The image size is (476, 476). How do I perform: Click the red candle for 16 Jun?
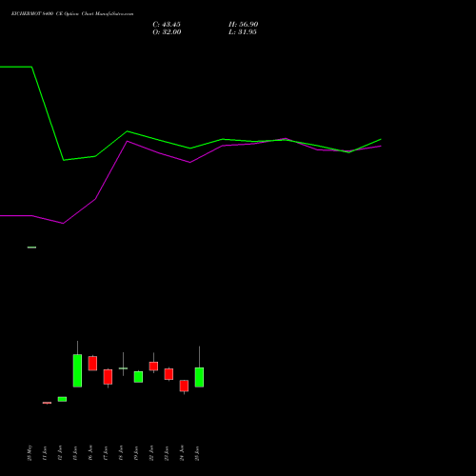(x=92, y=364)
